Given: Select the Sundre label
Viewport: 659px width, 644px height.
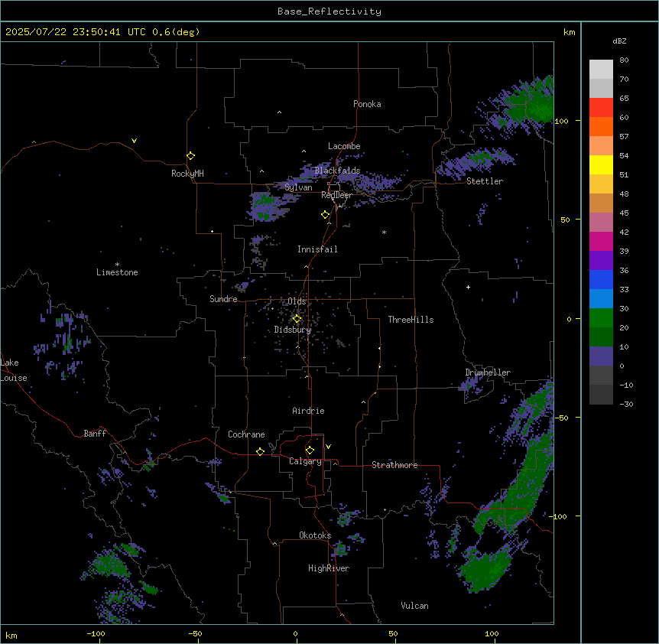Looking at the screenshot, I should click(x=223, y=299).
